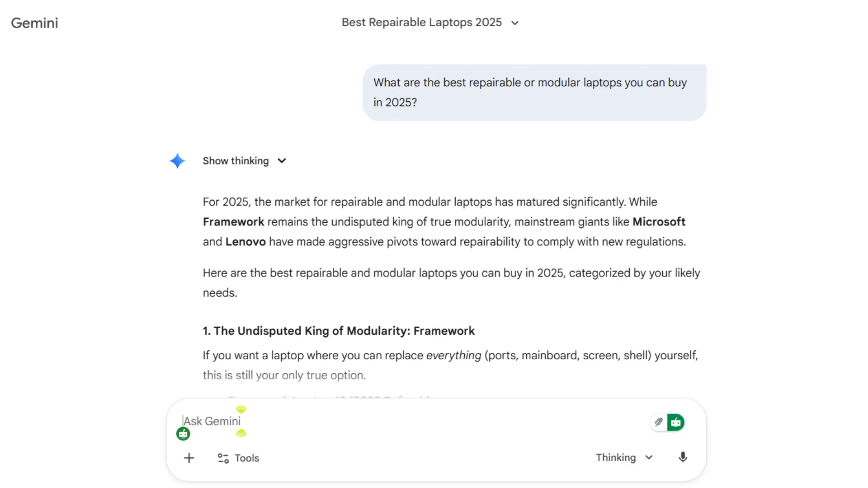Click the upper yellow marker above Ask Gemini
The height and width of the screenshot is (488, 868).
tap(241, 409)
